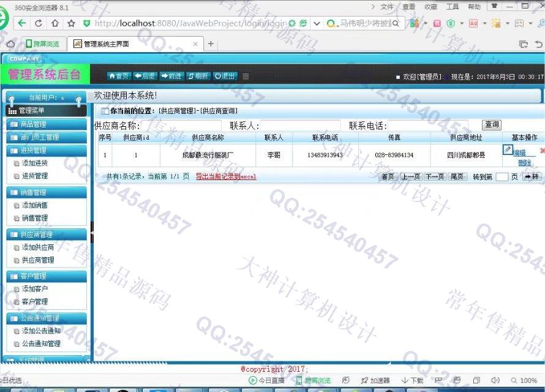Click the 上一页 pagination button
Screen dimensions: 545x392
coord(410,177)
